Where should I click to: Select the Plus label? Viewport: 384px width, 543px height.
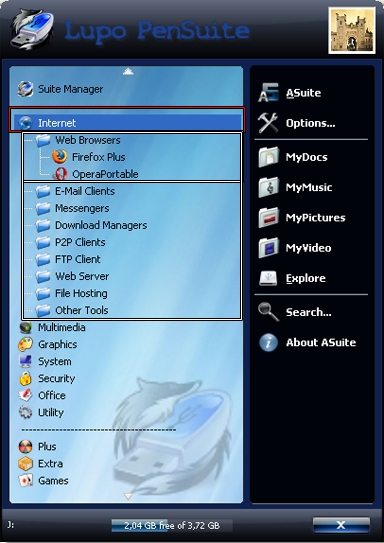47,446
